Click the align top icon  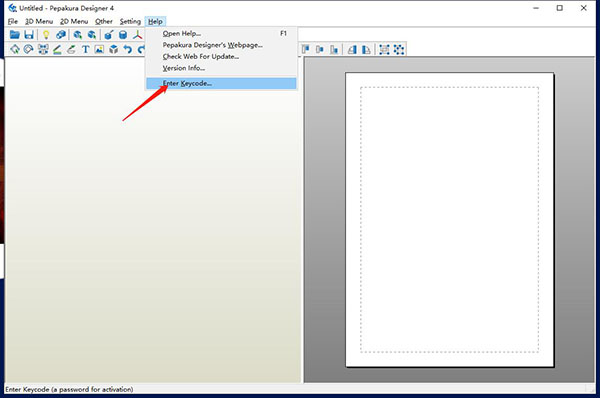[x=305, y=49]
